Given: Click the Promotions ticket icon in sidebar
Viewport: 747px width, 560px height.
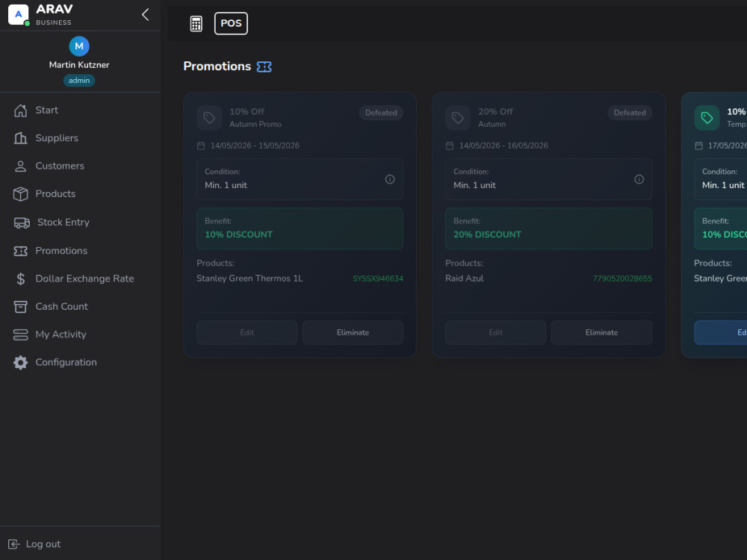Looking at the screenshot, I should pyautogui.click(x=20, y=251).
